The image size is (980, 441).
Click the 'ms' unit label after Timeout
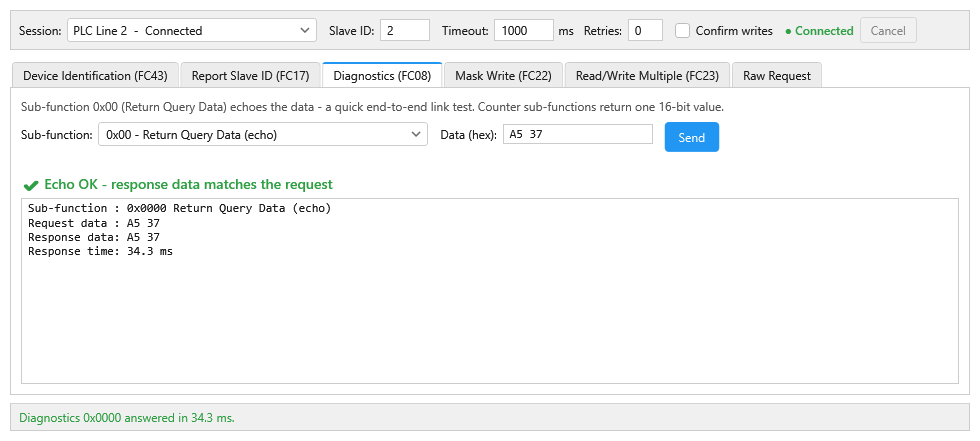[566, 31]
